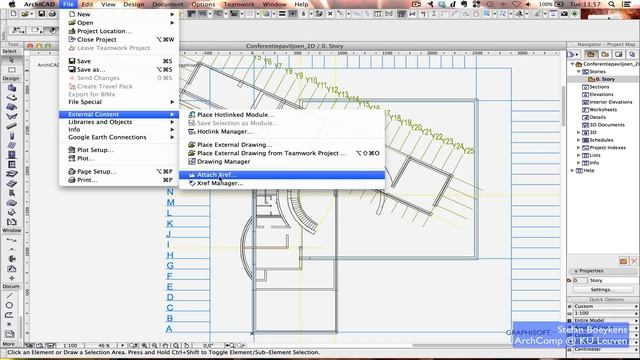The width and height of the screenshot is (640, 360).
Task: Collapse the Stories tree node
Action: (578, 71)
